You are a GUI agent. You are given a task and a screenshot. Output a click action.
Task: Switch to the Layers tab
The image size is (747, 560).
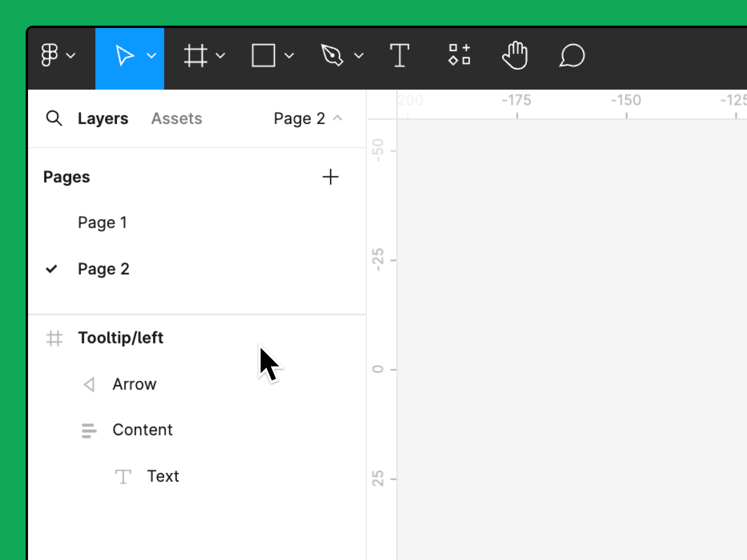click(x=103, y=118)
